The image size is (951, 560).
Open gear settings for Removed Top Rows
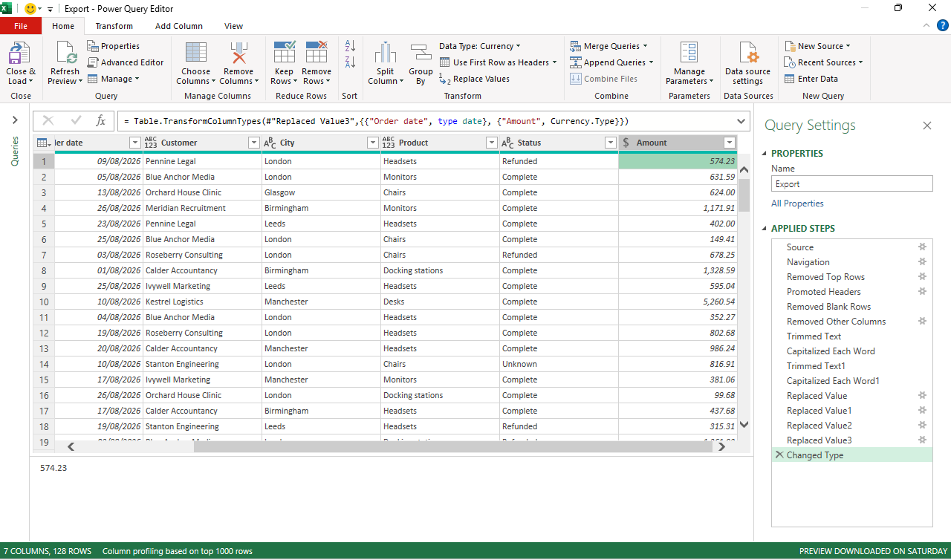point(923,277)
